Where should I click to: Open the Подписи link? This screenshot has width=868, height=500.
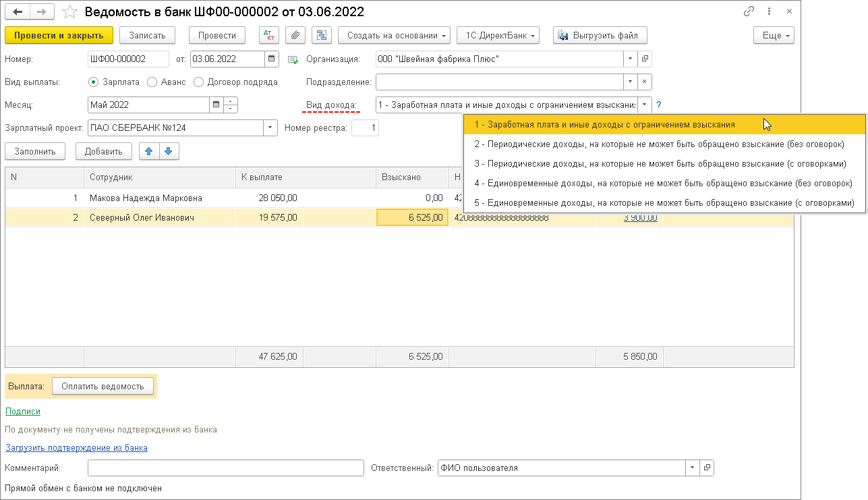(23, 411)
